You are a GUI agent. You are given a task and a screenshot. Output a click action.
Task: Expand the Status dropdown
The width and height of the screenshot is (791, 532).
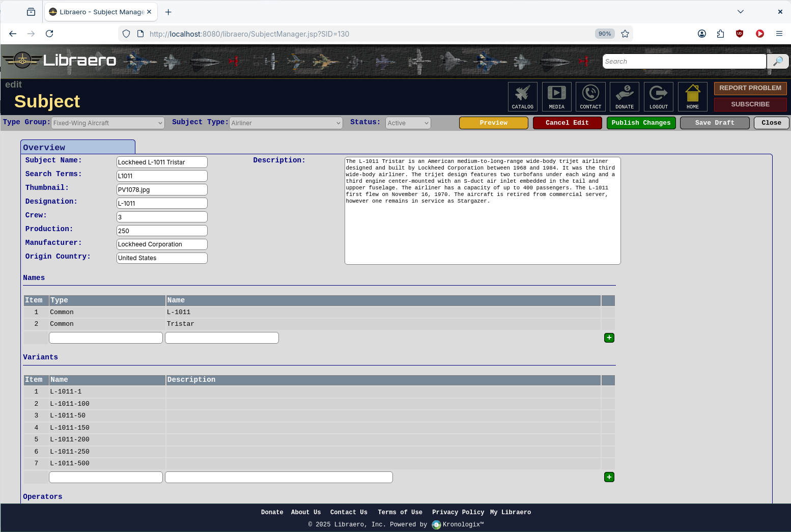coord(408,123)
